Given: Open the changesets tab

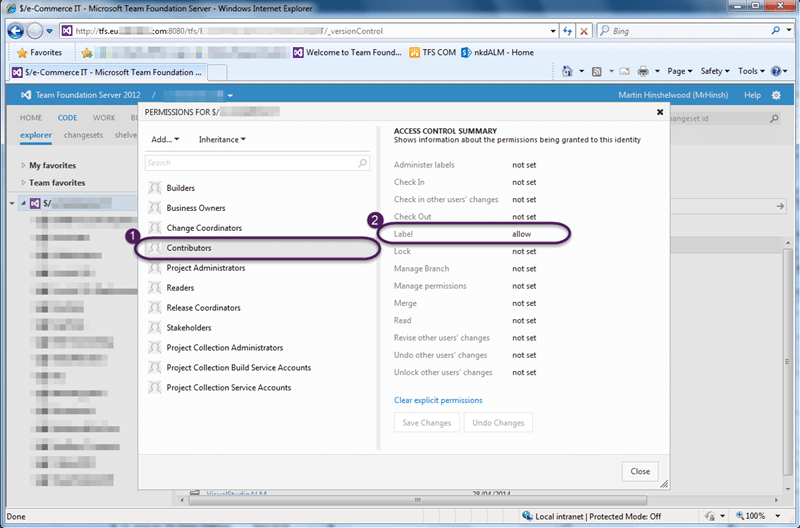Looking at the screenshot, I should tap(83, 135).
